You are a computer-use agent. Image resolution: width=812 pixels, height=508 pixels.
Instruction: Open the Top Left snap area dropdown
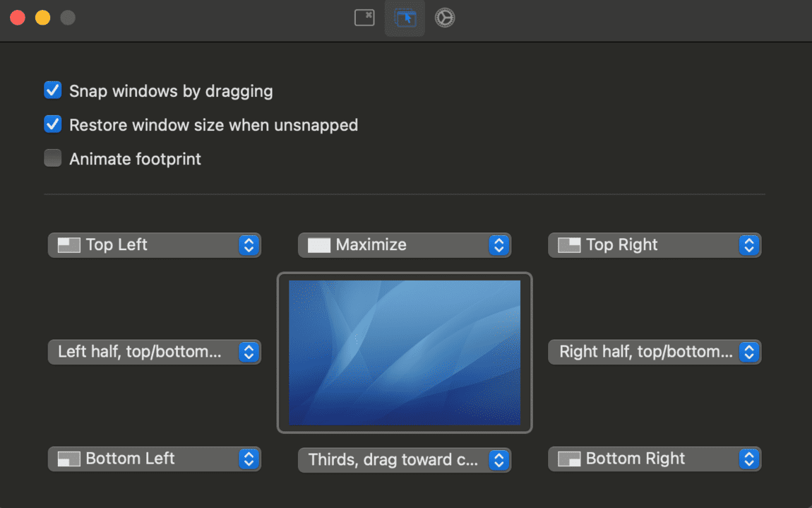[x=155, y=245]
